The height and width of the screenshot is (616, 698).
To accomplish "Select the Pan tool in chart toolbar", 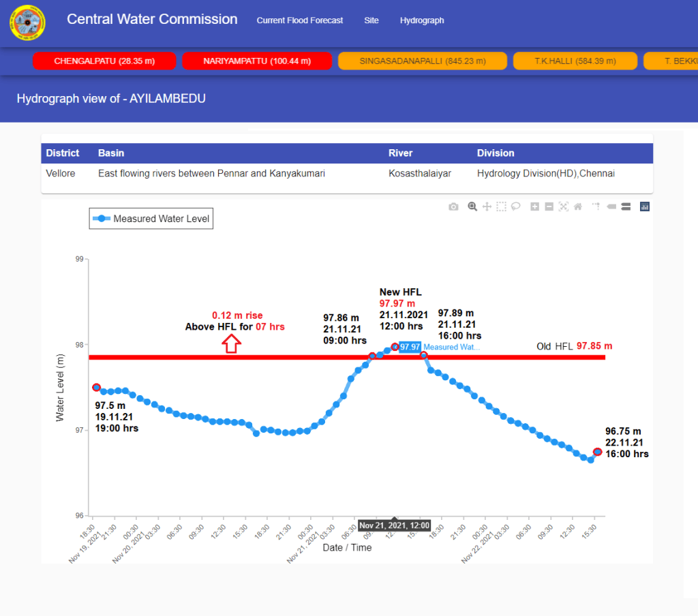I will (x=487, y=206).
